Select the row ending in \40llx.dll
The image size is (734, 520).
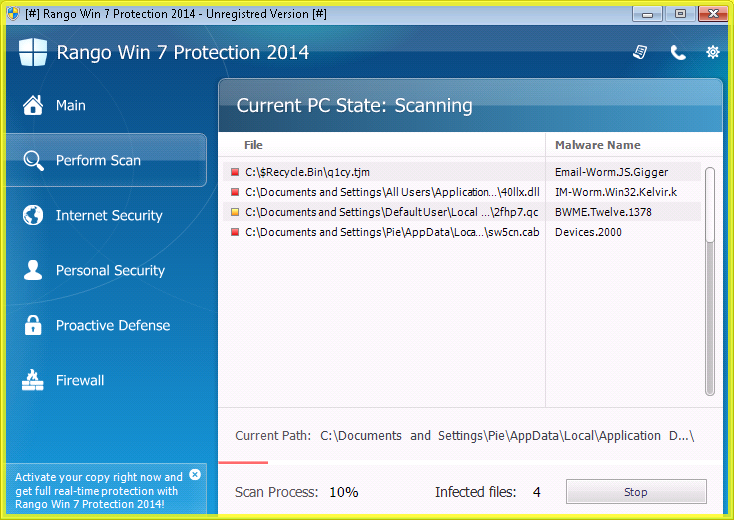(x=462, y=192)
